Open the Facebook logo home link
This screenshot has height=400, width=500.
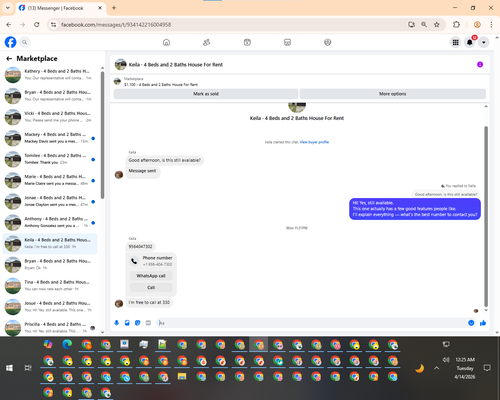click(x=10, y=42)
